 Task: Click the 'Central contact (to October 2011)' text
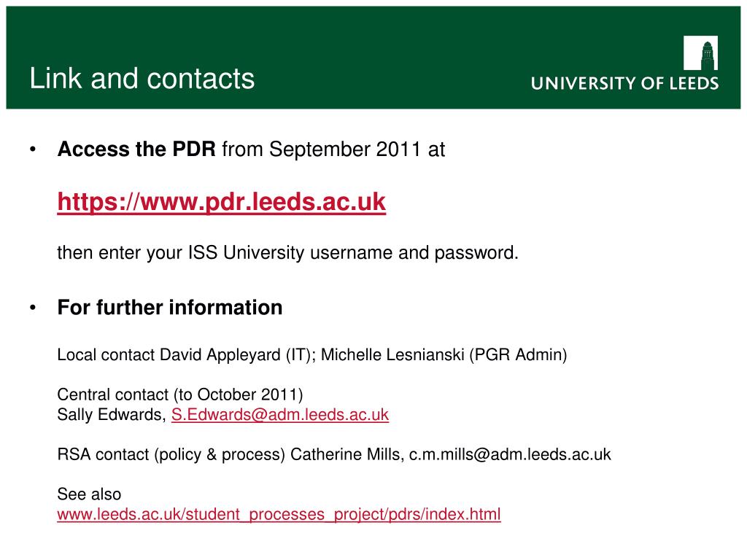(x=180, y=394)
